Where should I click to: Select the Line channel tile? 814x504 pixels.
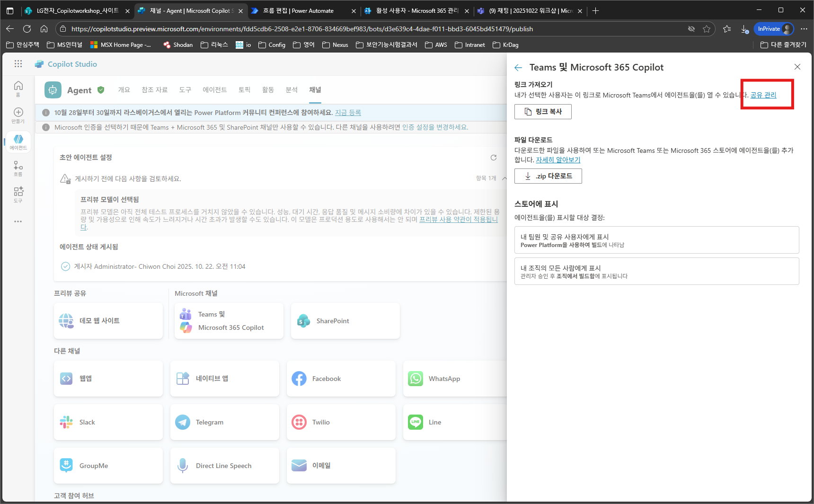pos(455,422)
